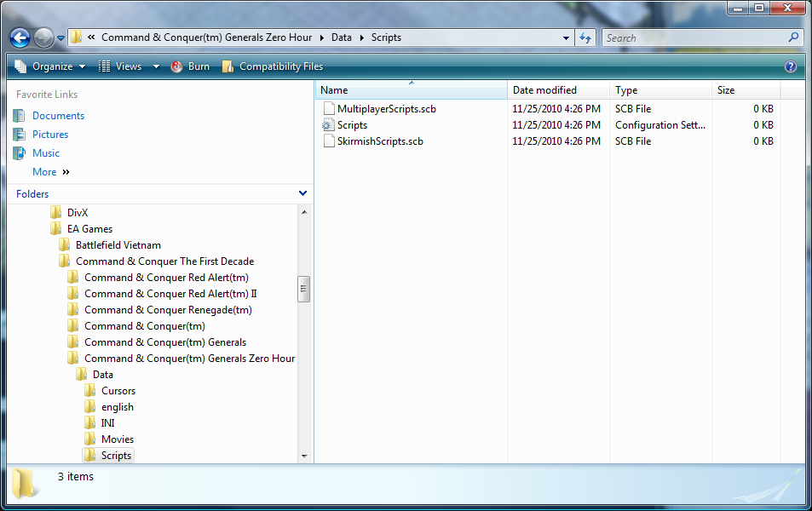
Task: Click the Forward navigation arrow button
Action: click(43, 37)
